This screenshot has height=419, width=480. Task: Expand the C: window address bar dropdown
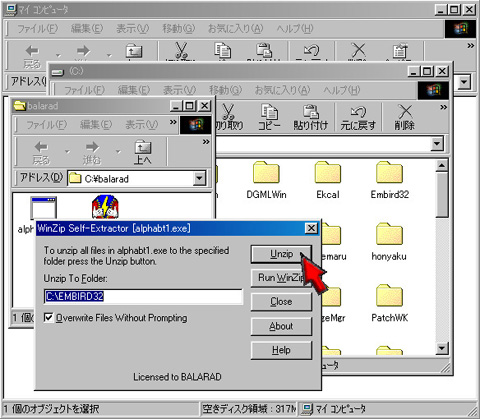click(x=437, y=144)
